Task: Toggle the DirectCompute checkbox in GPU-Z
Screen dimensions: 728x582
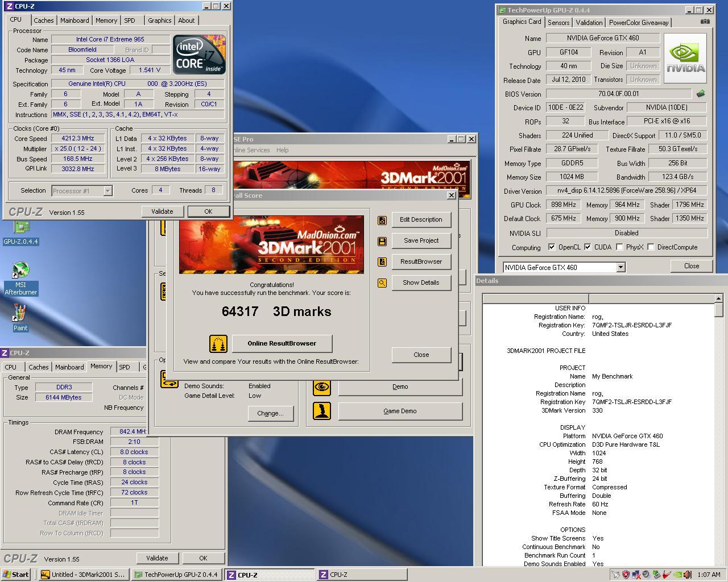Action: pyautogui.click(x=651, y=247)
